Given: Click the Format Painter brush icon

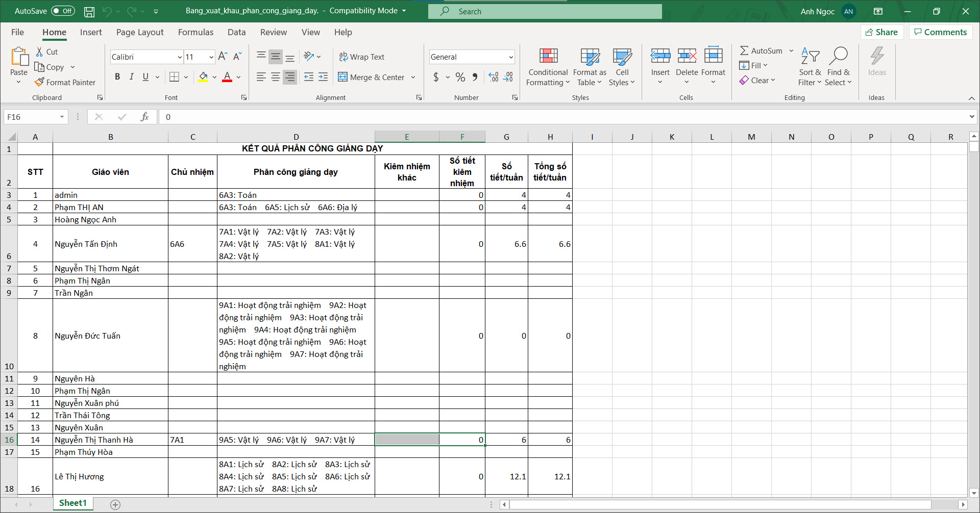Looking at the screenshot, I should [40, 82].
